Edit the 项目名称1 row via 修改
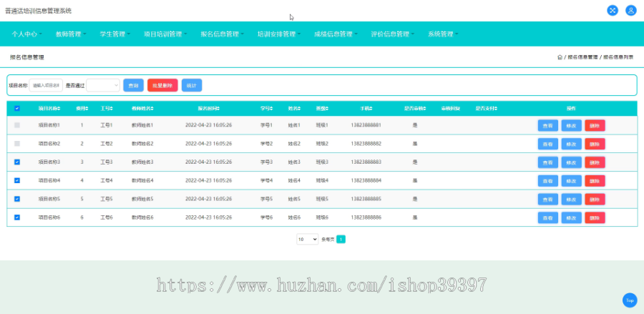Viewport: 644px width, 314px height. tap(571, 126)
